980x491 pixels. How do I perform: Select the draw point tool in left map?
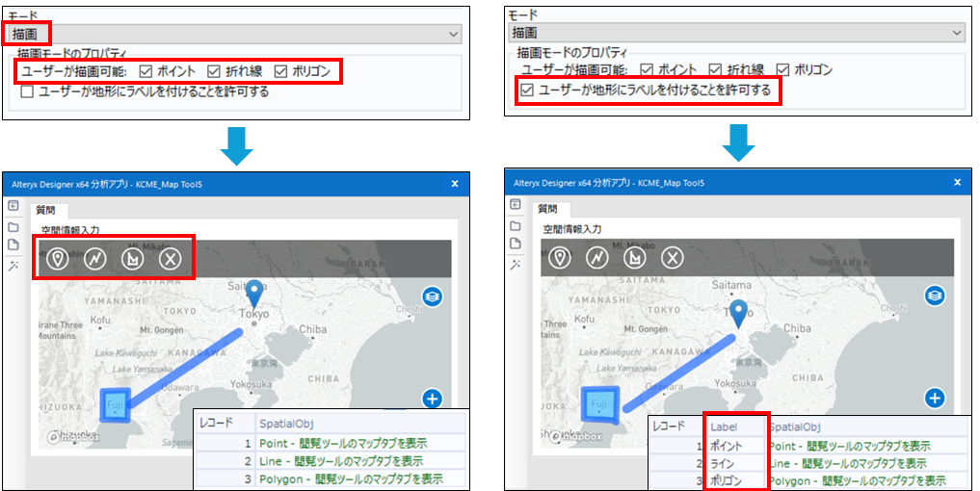[58, 258]
